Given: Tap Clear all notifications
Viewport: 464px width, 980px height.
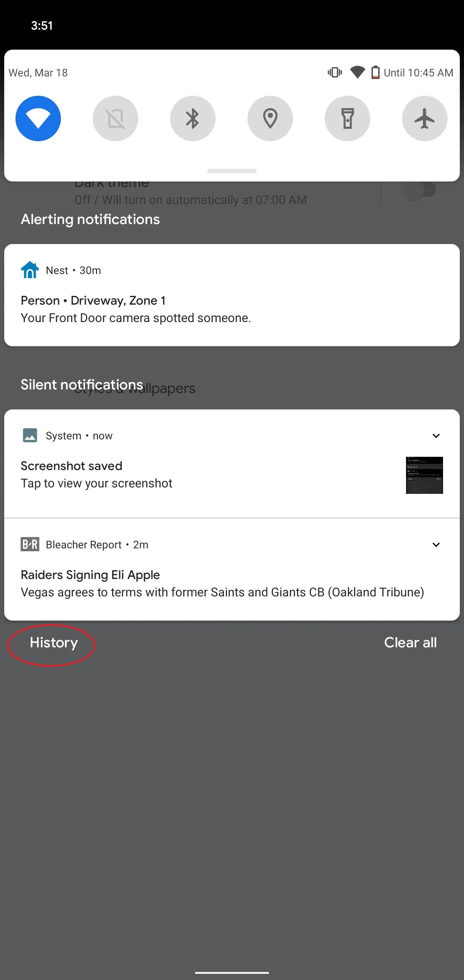Looking at the screenshot, I should [411, 642].
